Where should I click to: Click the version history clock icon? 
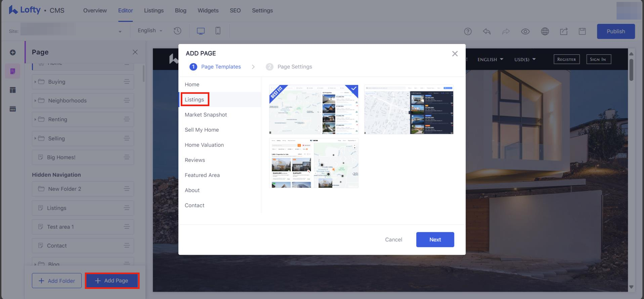(177, 31)
